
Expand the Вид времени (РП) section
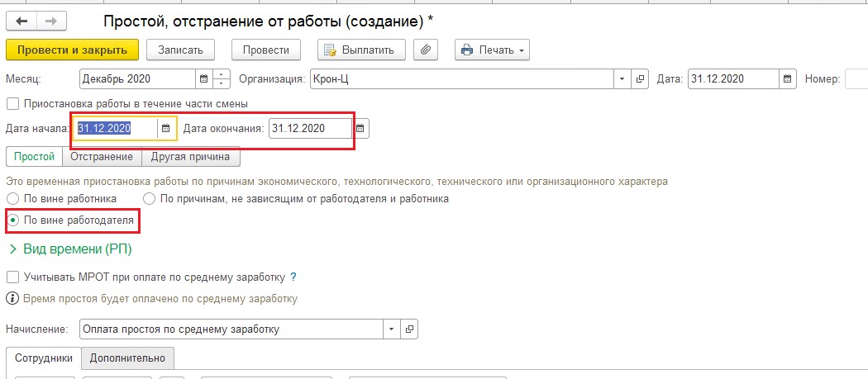coord(69,249)
